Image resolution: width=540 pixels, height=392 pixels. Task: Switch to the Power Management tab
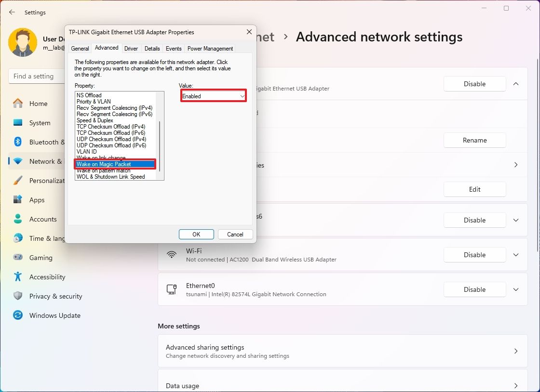tap(210, 48)
